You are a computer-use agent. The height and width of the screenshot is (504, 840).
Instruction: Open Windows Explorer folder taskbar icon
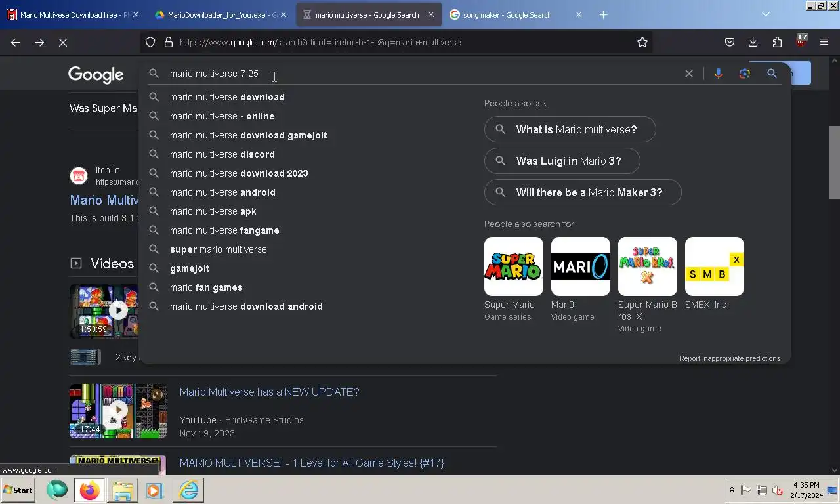pos(122,490)
